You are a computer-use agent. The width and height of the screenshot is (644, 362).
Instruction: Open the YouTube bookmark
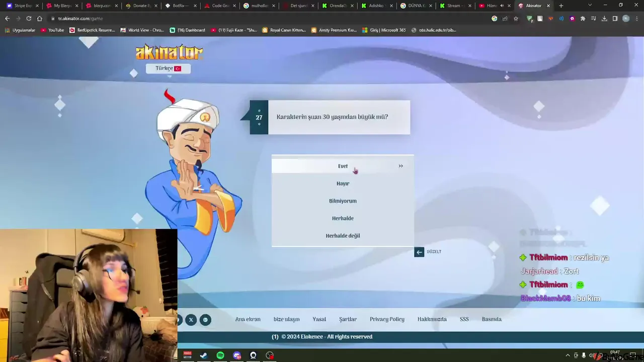52,30
